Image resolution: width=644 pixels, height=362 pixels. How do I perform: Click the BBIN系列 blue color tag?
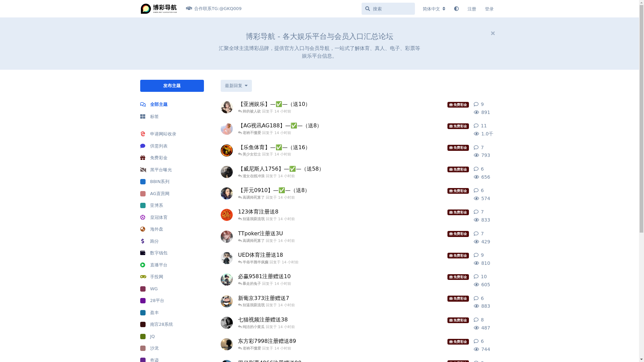pos(143,182)
